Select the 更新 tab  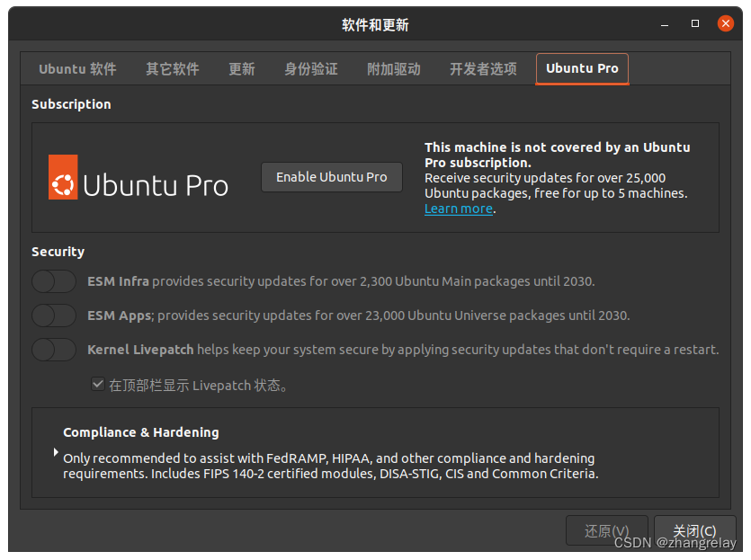click(x=241, y=69)
